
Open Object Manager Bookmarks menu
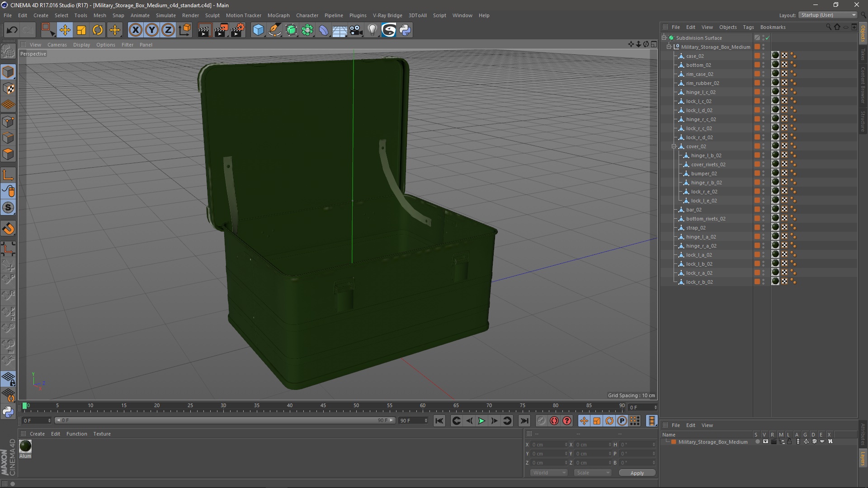tap(773, 27)
